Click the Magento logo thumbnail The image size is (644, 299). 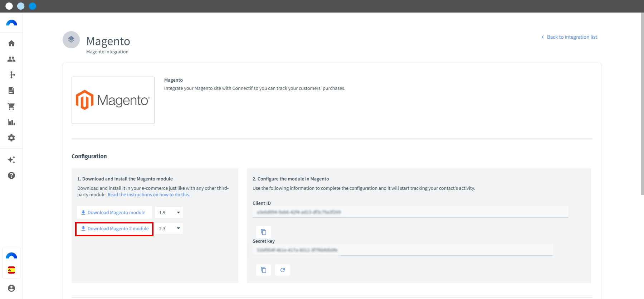tap(113, 100)
